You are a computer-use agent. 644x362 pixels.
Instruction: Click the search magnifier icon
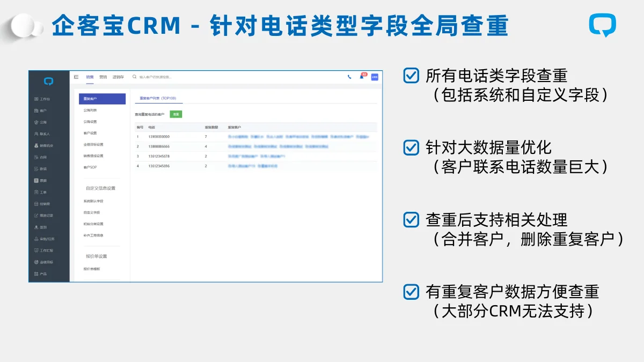tap(135, 77)
